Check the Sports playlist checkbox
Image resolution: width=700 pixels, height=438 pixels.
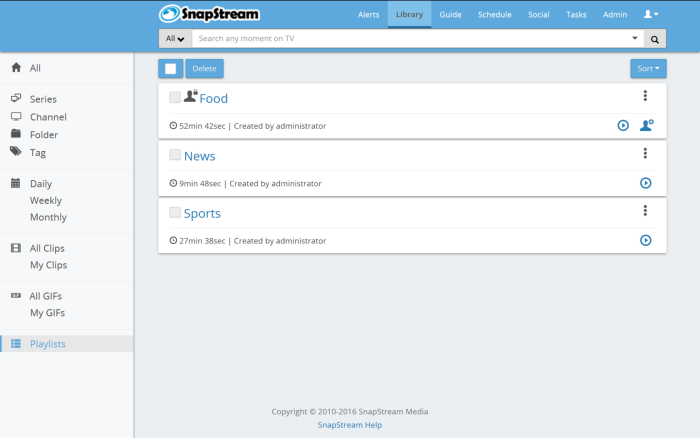coord(175,213)
